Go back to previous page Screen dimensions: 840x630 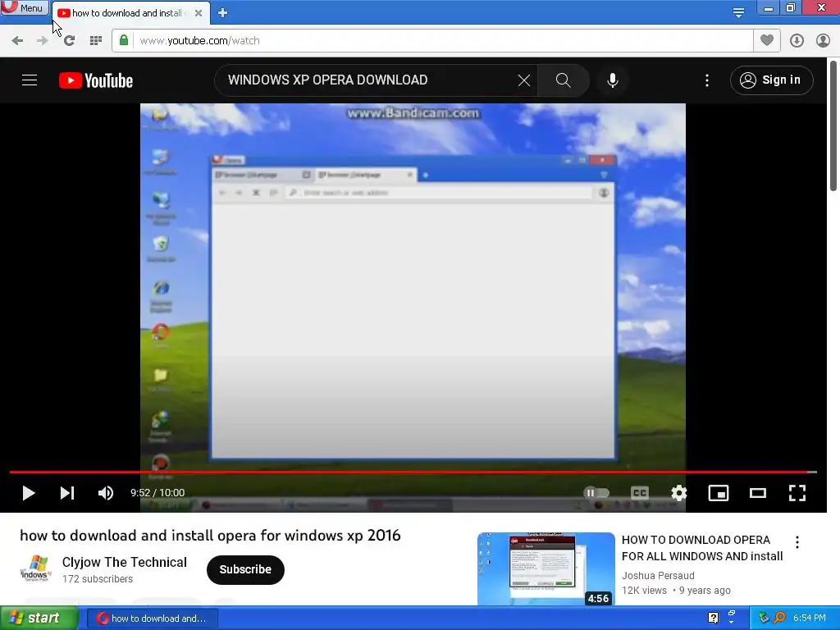(x=17, y=40)
